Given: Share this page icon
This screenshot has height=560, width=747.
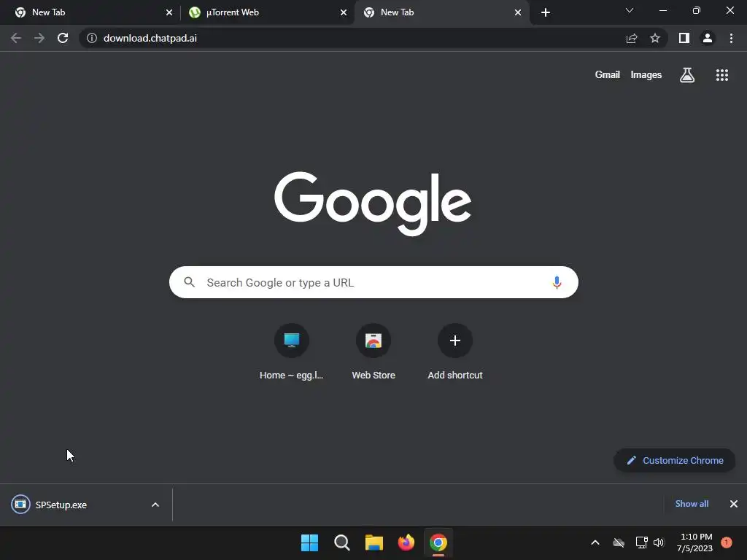Looking at the screenshot, I should [x=632, y=38].
